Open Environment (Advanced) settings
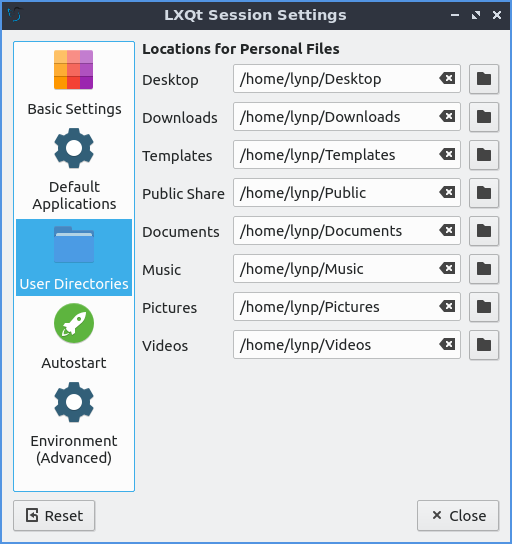Screen dimensions: 512x544 click(x=74, y=423)
